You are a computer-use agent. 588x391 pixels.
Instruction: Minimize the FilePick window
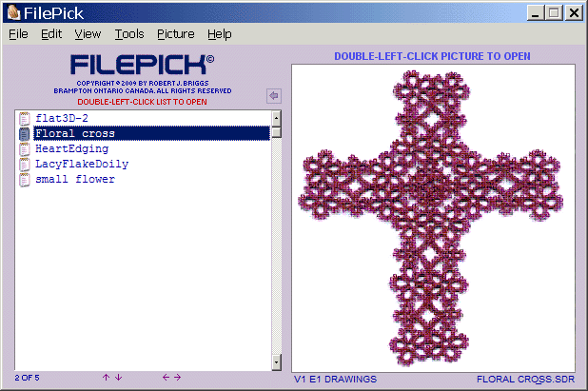[535, 13]
